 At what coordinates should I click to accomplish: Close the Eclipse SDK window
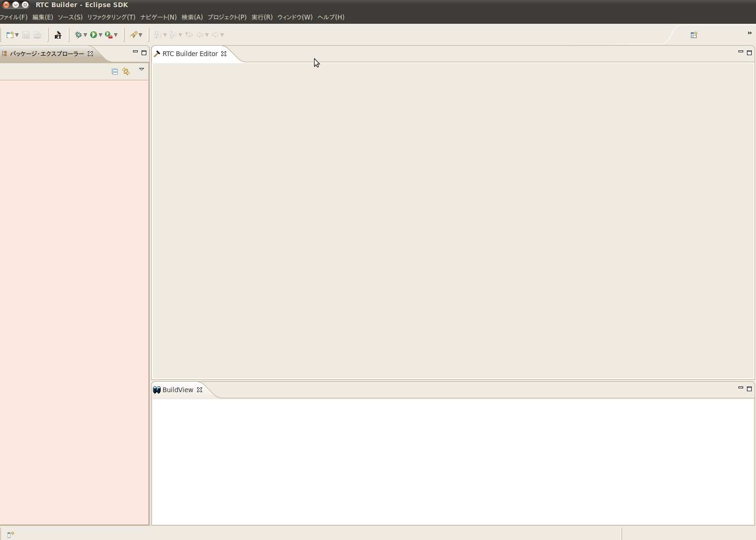click(6, 5)
